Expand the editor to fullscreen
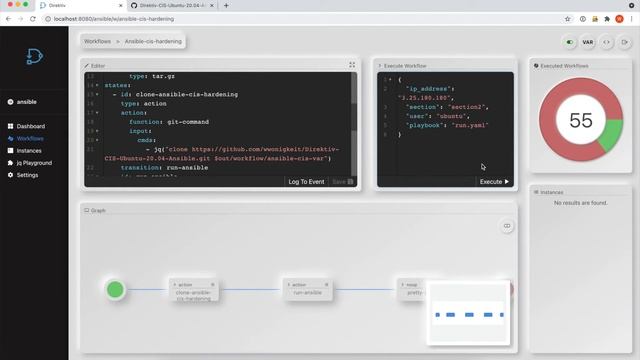The width and height of the screenshot is (640, 360). coord(352,65)
